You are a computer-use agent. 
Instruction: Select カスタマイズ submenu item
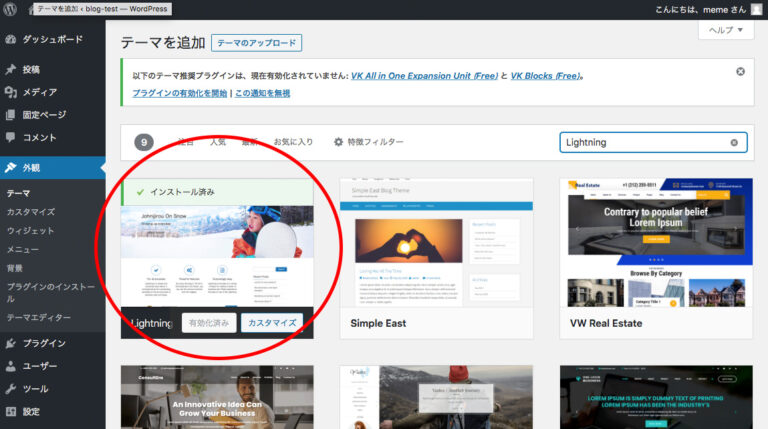[31, 212]
